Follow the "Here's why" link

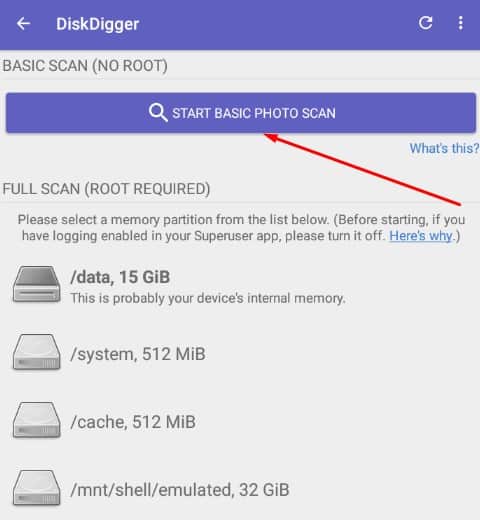[x=421, y=236]
